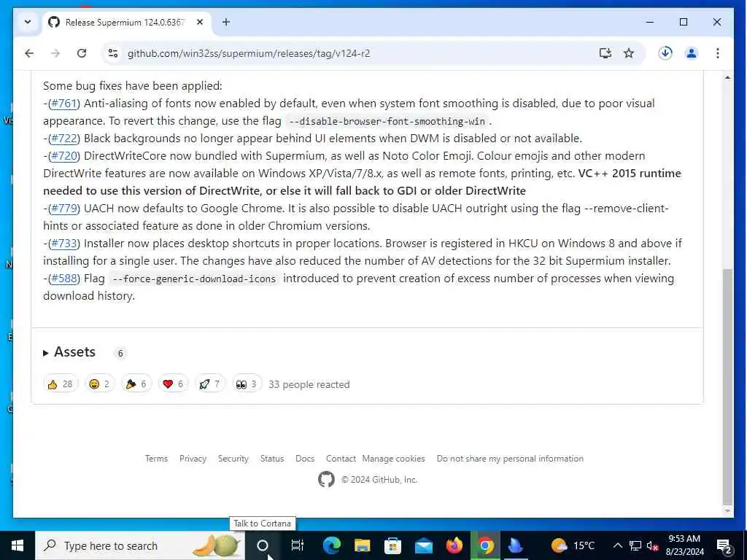Open issue #722 link
The width and height of the screenshot is (747, 560).
(64, 138)
